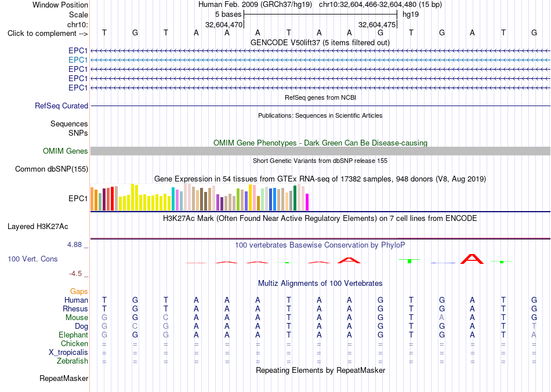Viewport: 551px width, 392px height.
Task: Select the Human alignment row label
Action: 76,300
